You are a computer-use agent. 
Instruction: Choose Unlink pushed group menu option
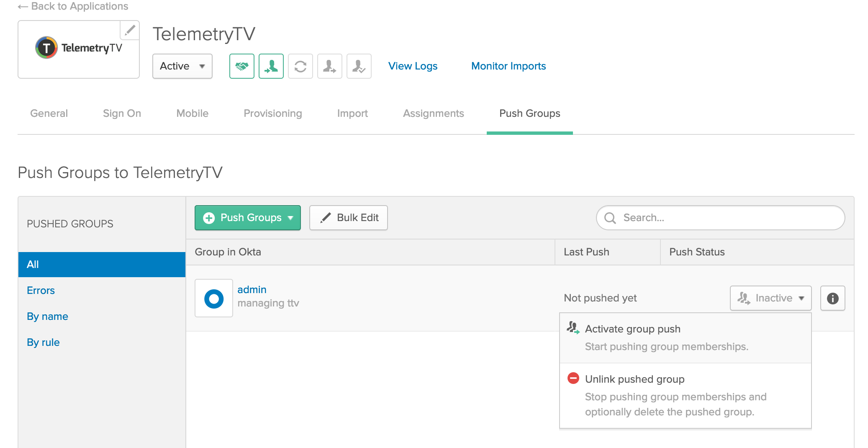click(x=686, y=395)
